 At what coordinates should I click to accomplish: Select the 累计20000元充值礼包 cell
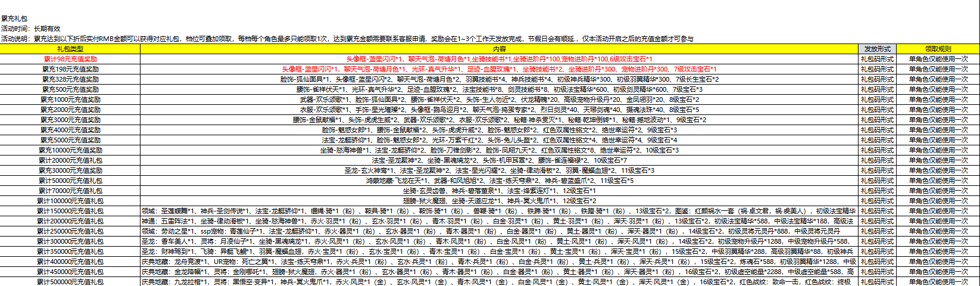click(70, 160)
